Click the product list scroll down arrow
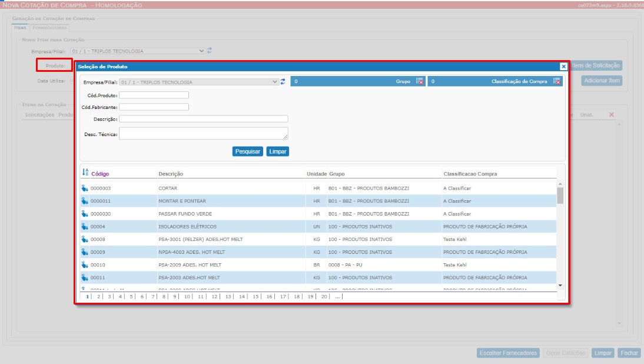644x364 pixels. click(x=560, y=286)
